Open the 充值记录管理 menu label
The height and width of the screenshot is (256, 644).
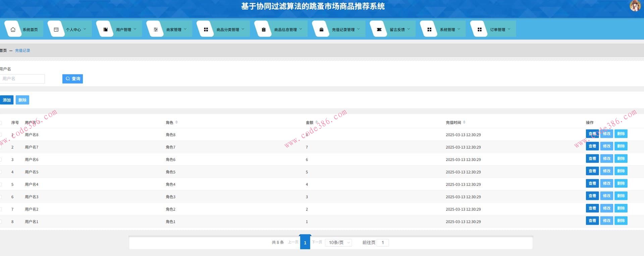pyautogui.click(x=343, y=30)
